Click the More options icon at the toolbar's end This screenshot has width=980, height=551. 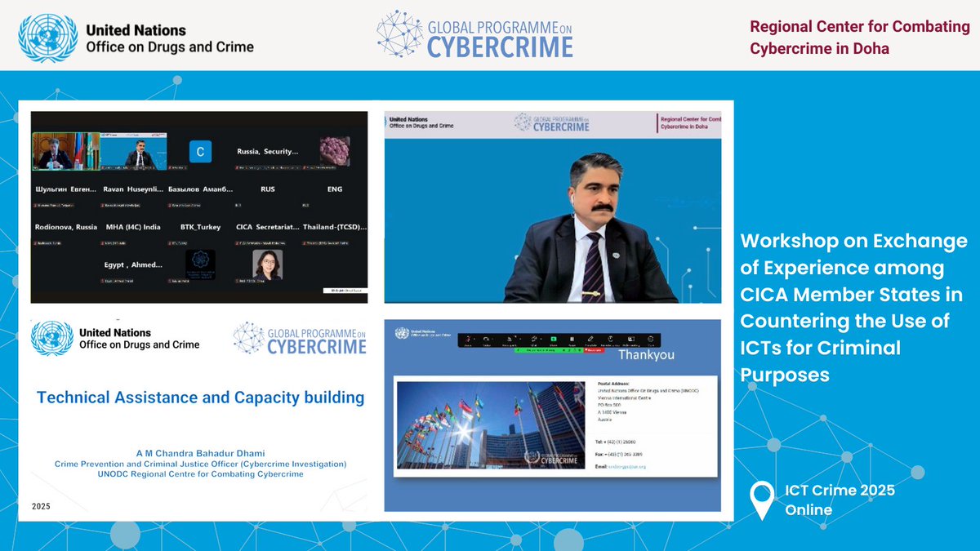point(650,339)
